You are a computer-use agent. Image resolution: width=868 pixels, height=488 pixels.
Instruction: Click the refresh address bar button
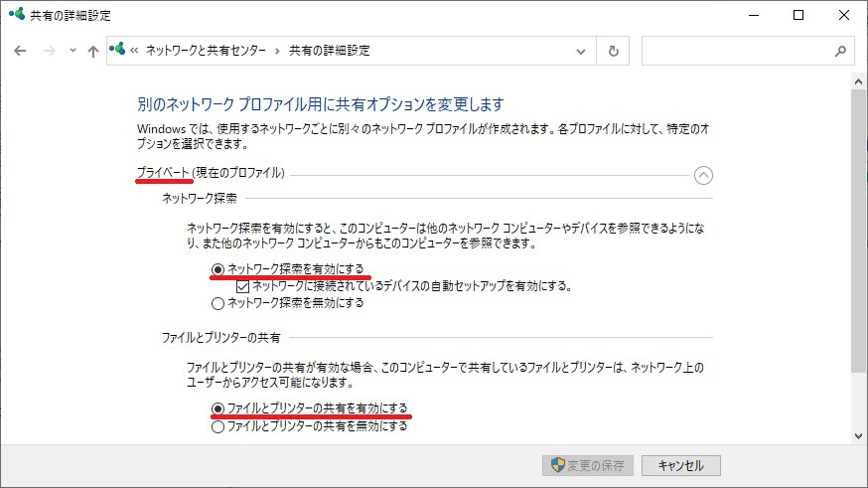pyautogui.click(x=614, y=51)
